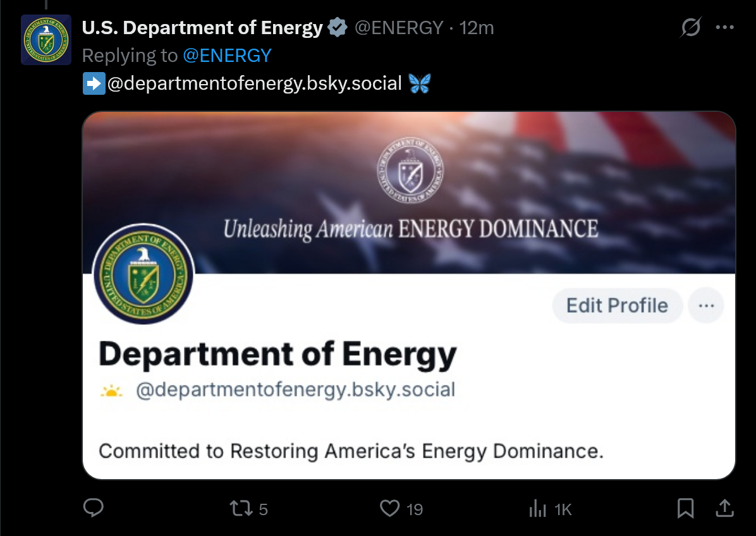This screenshot has height=536, width=756.
Task: Bookmark this tweet
Action: [685, 508]
